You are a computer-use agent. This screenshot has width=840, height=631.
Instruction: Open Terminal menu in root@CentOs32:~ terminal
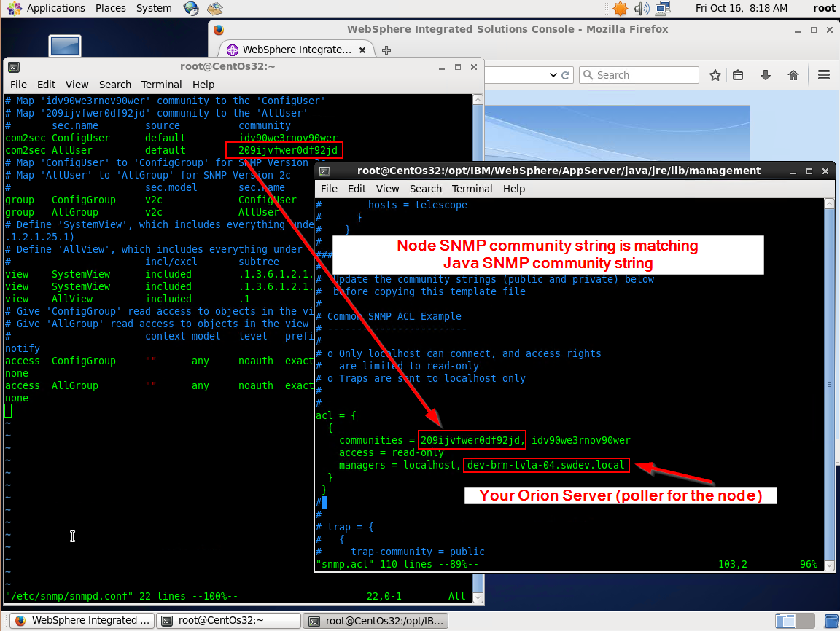(162, 85)
